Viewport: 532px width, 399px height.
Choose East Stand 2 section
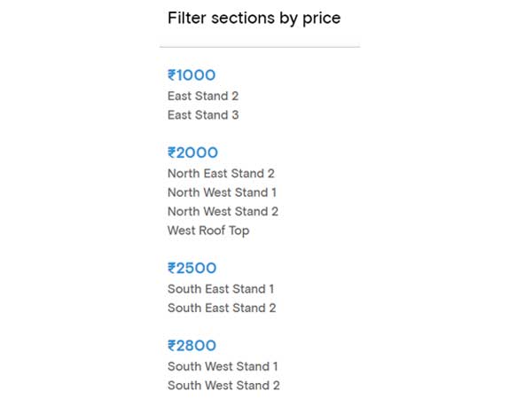coord(203,96)
